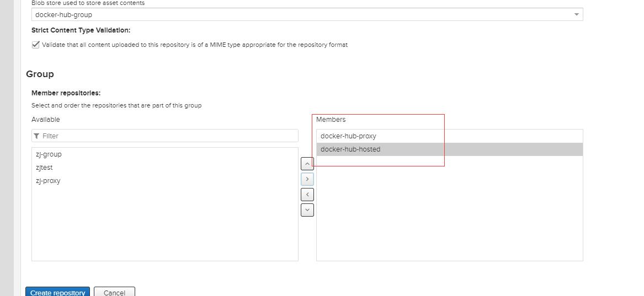Select docker-hub-proxy in Members list
This screenshot has height=296, width=644.
(x=449, y=136)
